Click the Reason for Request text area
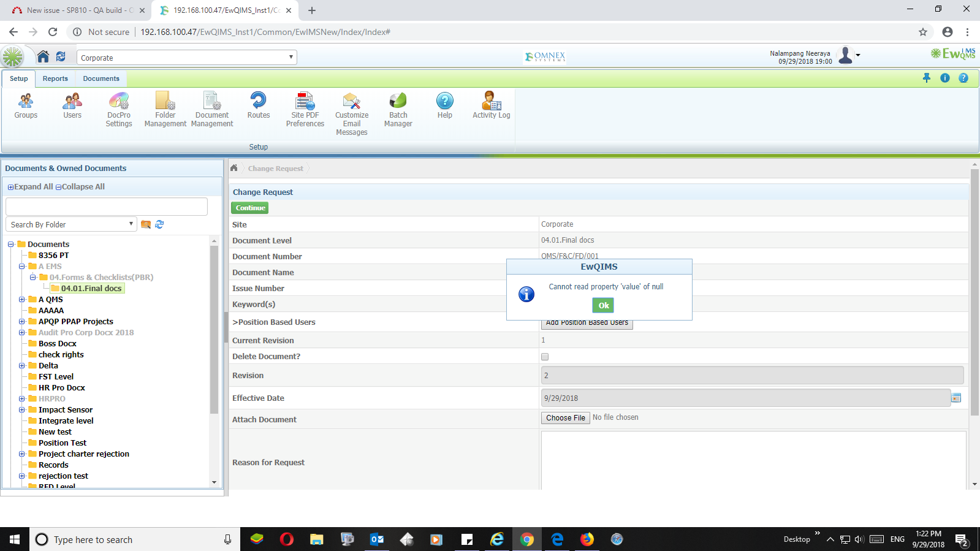This screenshot has height=551, width=980. pyautogui.click(x=753, y=460)
